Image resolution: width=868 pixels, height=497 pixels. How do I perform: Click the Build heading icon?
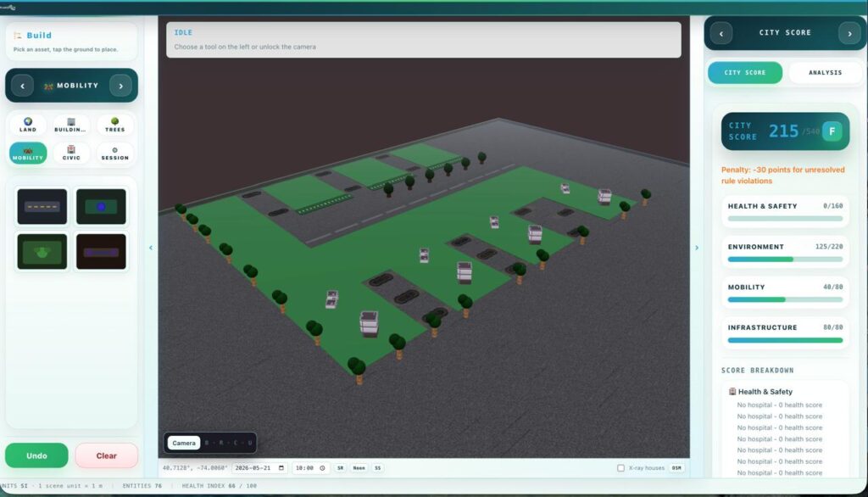pyautogui.click(x=18, y=36)
